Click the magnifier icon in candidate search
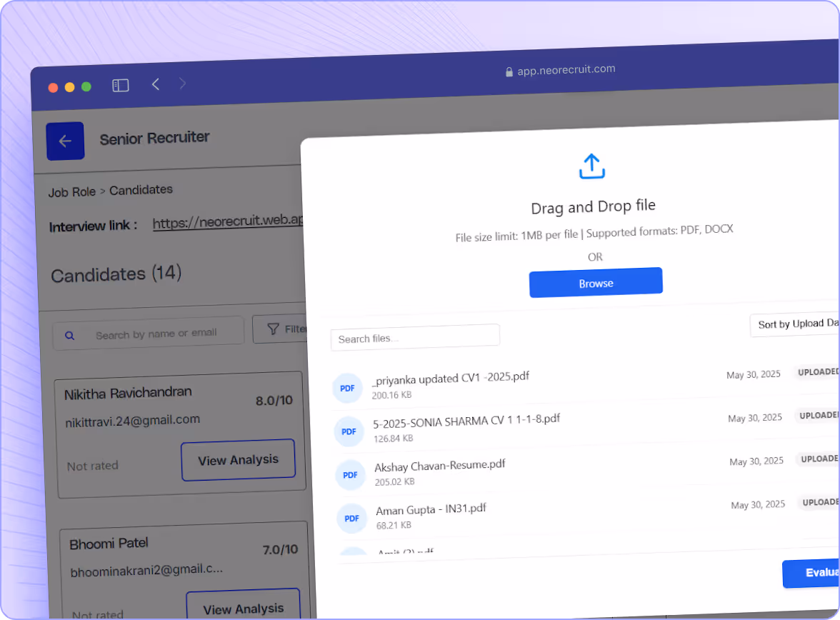 coord(70,336)
